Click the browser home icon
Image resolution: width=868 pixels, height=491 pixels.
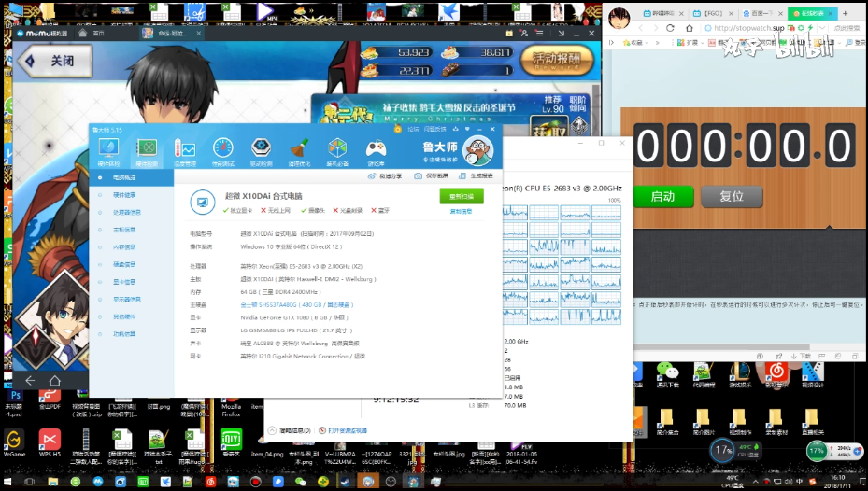tap(690, 28)
